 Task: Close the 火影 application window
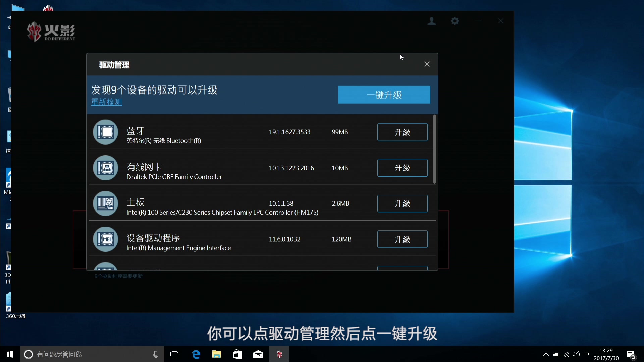click(501, 21)
